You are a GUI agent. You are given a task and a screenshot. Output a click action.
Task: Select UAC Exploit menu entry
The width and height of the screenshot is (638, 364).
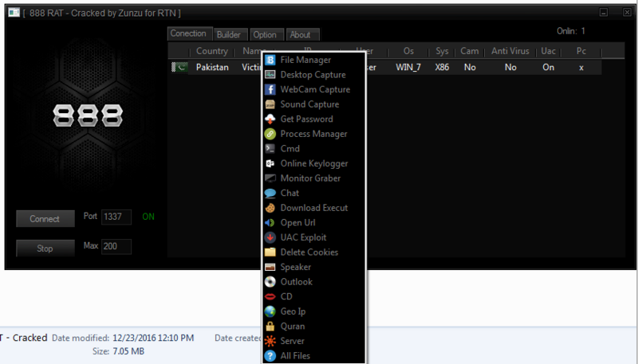pyautogui.click(x=313, y=237)
